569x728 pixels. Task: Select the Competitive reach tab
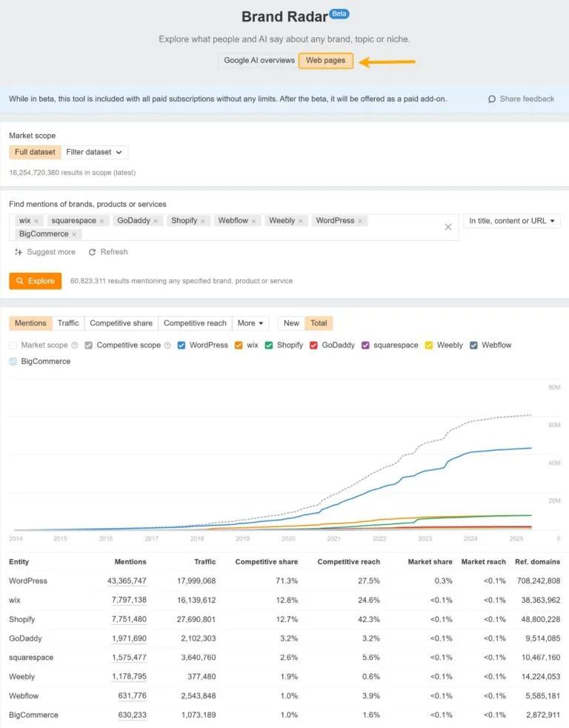point(195,323)
